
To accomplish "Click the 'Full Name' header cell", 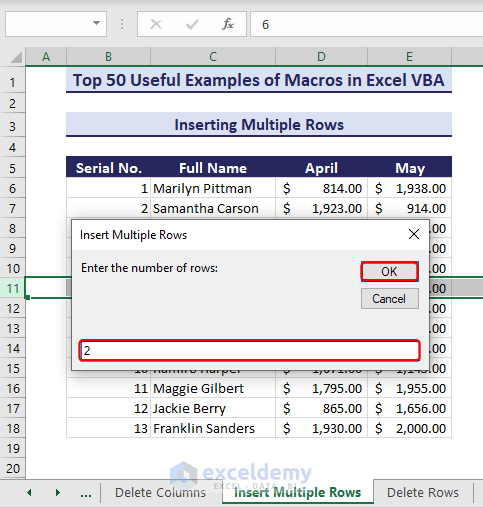I will (x=213, y=168).
